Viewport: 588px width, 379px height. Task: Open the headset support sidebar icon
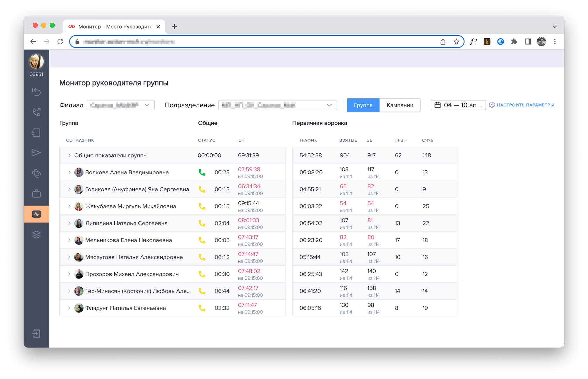point(36,173)
